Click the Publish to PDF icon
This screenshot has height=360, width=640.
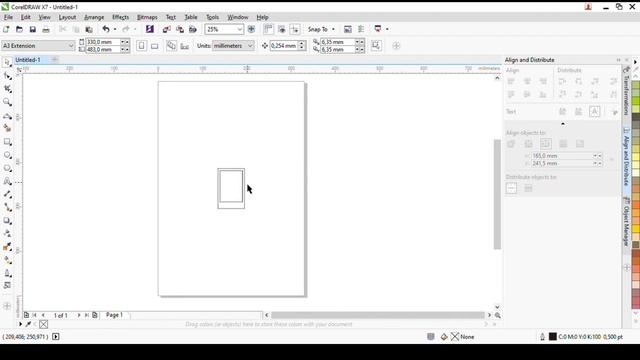click(193, 29)
